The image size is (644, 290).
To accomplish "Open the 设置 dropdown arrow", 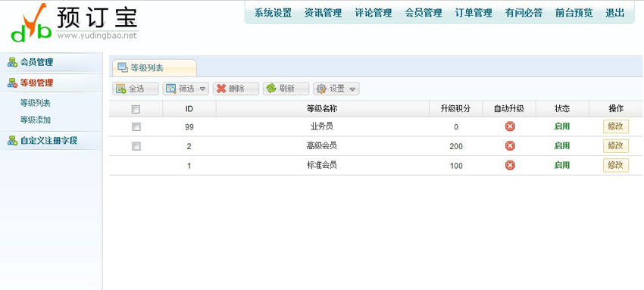I will pyautogui.click(x=352, y=89).
